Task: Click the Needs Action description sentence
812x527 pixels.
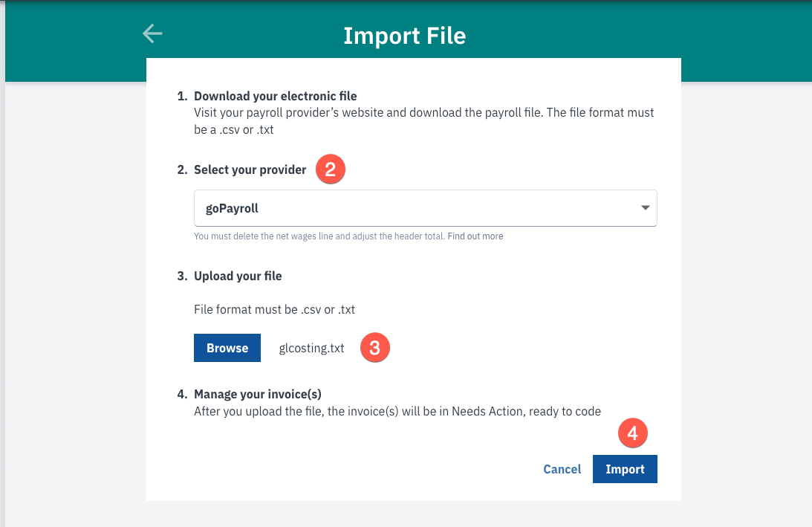Action: click(x=397, y=412)
